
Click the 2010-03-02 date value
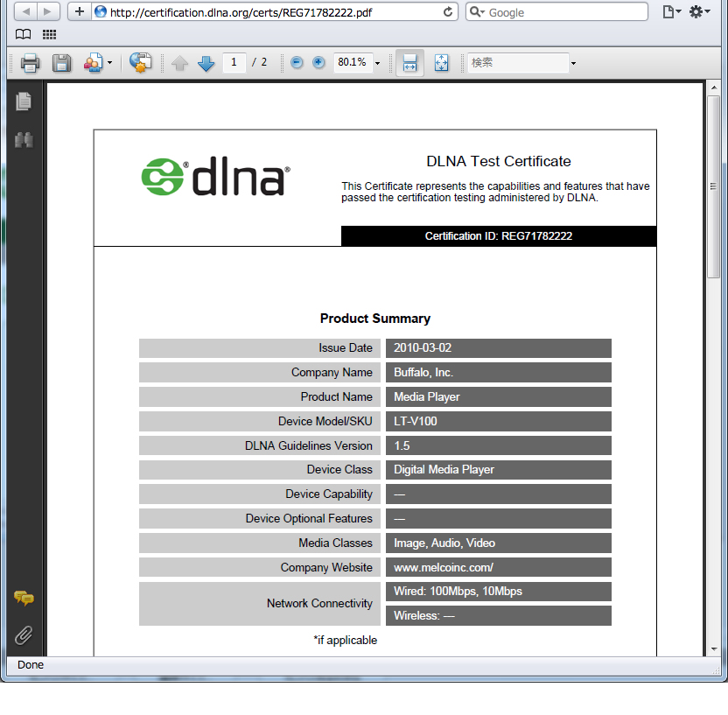[x=423, y=347]
